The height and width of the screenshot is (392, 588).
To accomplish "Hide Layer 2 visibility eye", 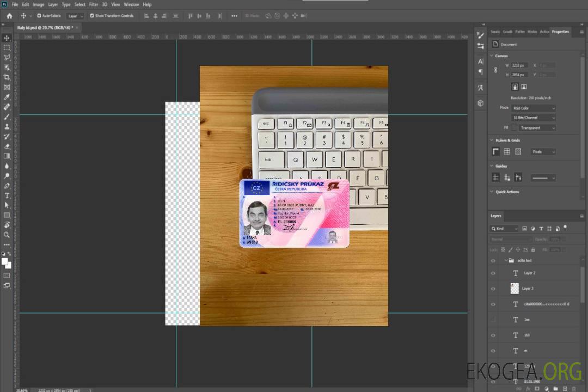I will click(x=493, y=273).
